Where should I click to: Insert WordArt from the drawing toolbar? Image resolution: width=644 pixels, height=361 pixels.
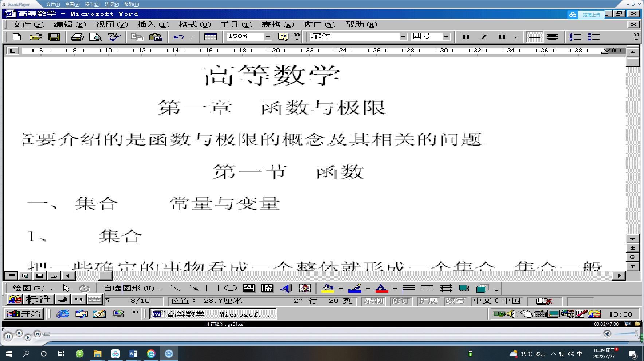point(286,288)
